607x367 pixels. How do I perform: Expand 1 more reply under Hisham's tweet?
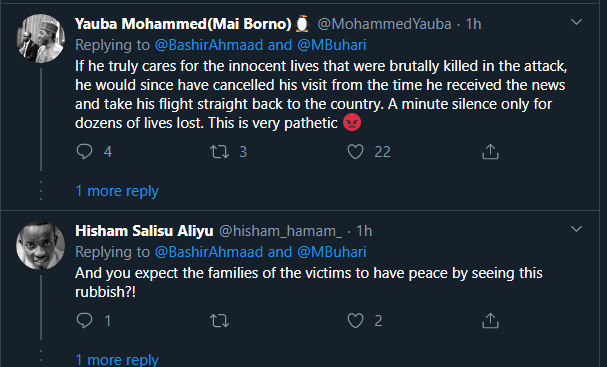[117, 360]
